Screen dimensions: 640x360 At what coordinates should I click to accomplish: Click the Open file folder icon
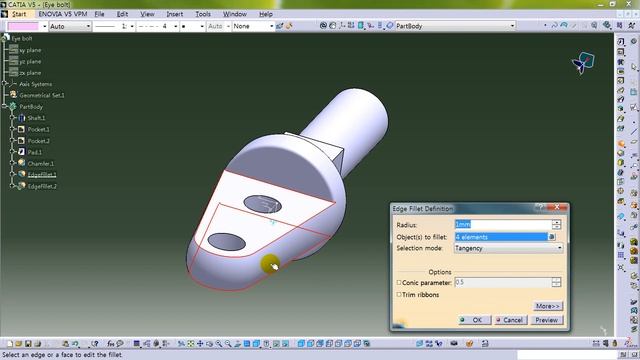19,344
